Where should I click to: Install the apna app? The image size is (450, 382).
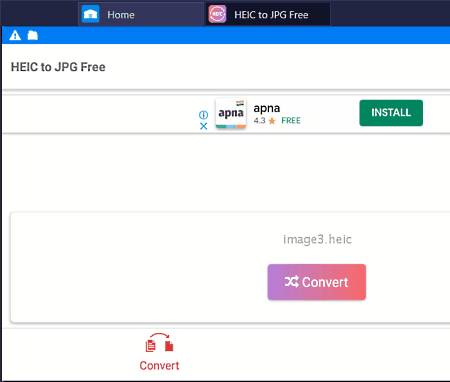pos(391,113)
